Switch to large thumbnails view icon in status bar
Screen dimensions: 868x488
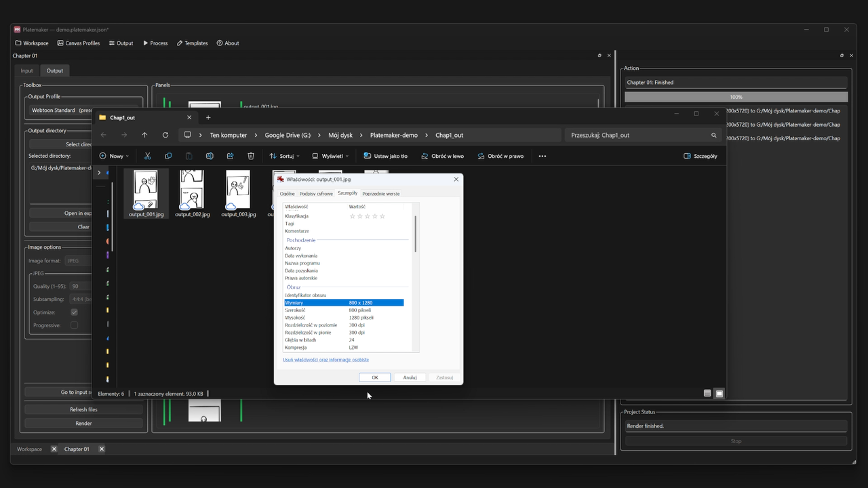coord(719,393)
